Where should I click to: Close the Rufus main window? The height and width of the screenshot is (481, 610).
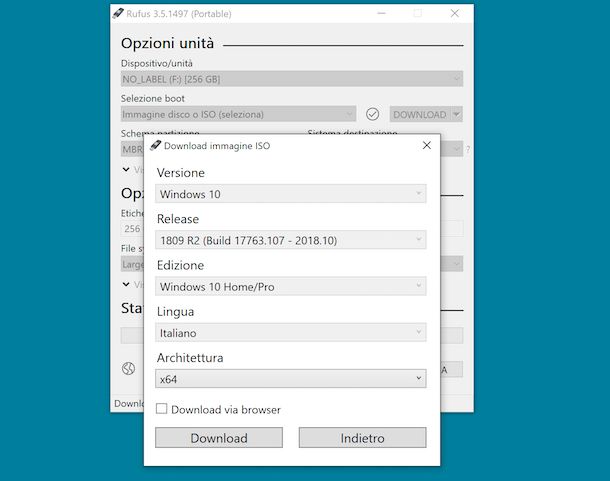pyautogui.click(x=454, y=14)
